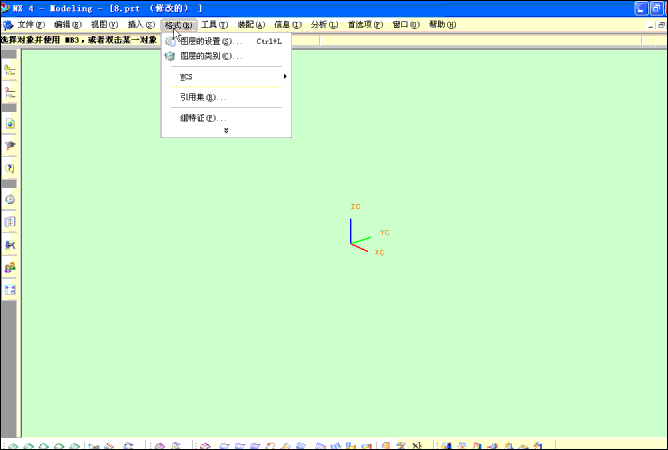The height and width of the screenshot is (450, 668).
Task: Open the 视图(V) menu
Action: coord(104,25)
